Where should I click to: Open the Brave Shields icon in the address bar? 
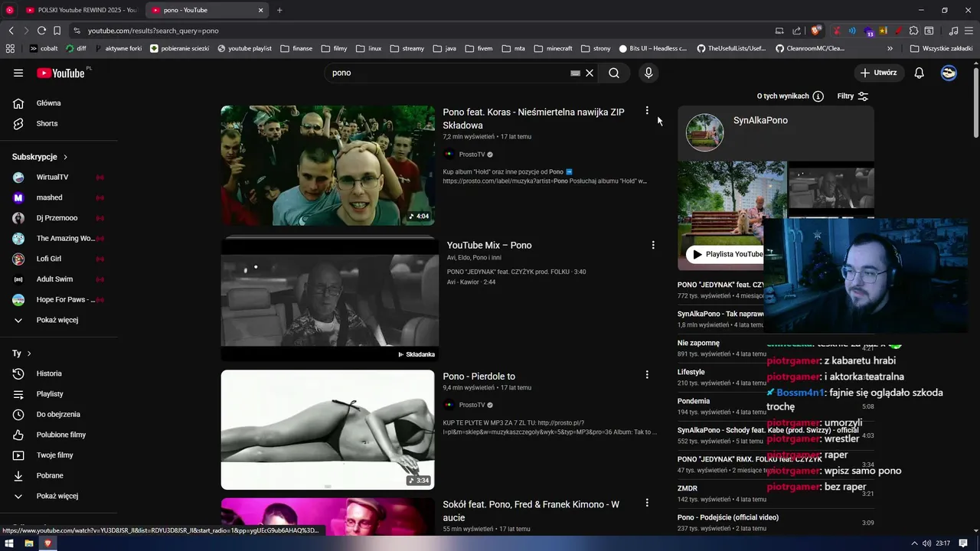point(816,31)
